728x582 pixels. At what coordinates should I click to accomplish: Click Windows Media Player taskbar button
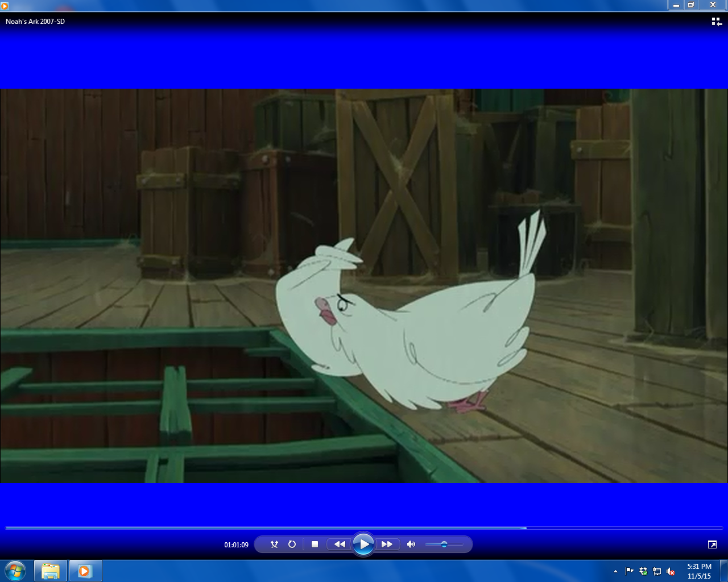point(85,571)
